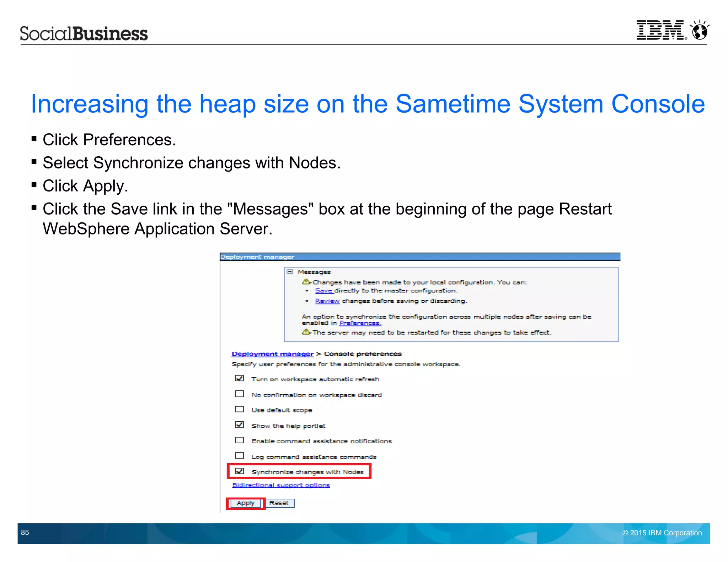
Task: Click 'Specify user preferences' description text
Action: click(346, 364)
